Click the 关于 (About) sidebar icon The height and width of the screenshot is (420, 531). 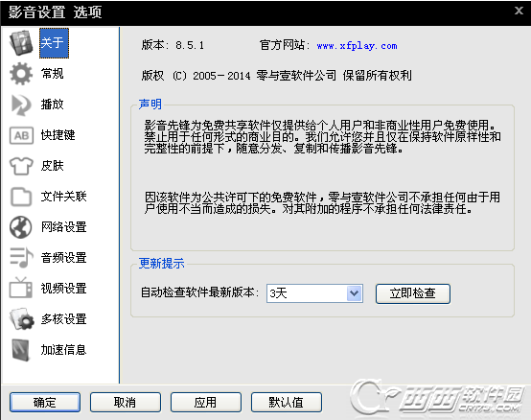[21, 43]
